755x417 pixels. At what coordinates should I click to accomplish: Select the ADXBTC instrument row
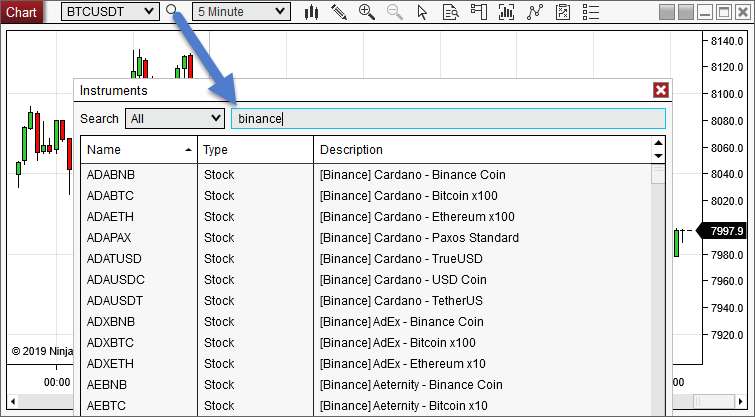[x=366, y=342]
